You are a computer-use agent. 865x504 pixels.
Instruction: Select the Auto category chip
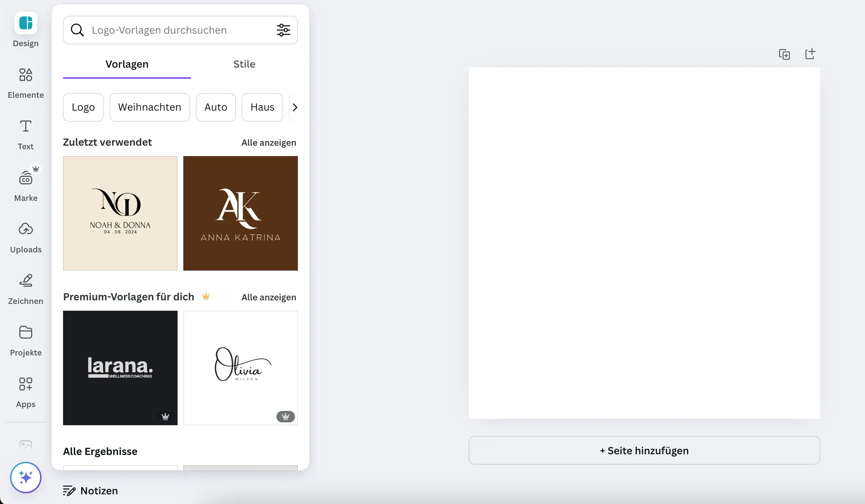(x=216, y=107)
